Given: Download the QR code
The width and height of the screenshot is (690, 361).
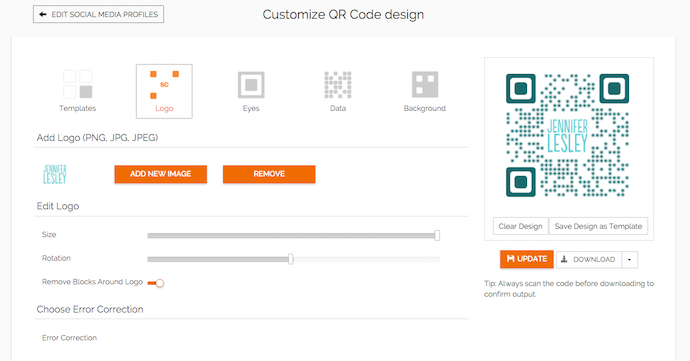Looking at the screenshot, I should point(589,260).
